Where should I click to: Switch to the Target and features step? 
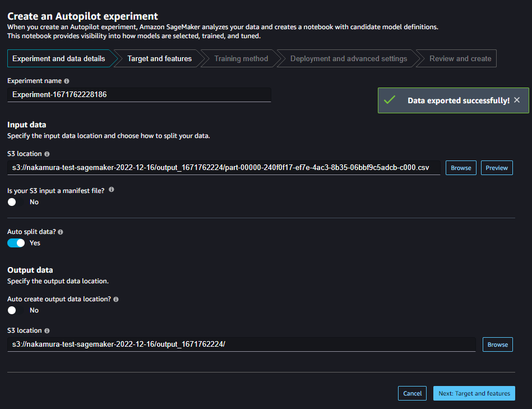click(161, 58)
